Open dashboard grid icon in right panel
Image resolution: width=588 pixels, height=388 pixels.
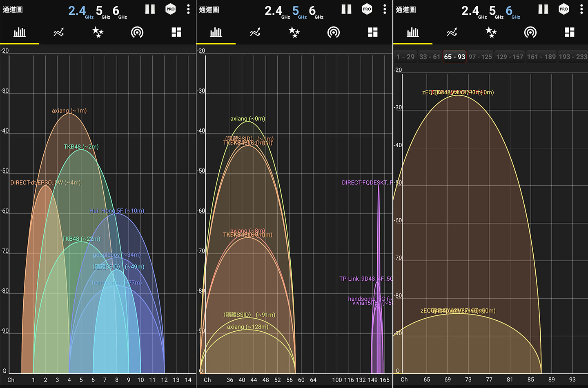click(x=570, y=32)
